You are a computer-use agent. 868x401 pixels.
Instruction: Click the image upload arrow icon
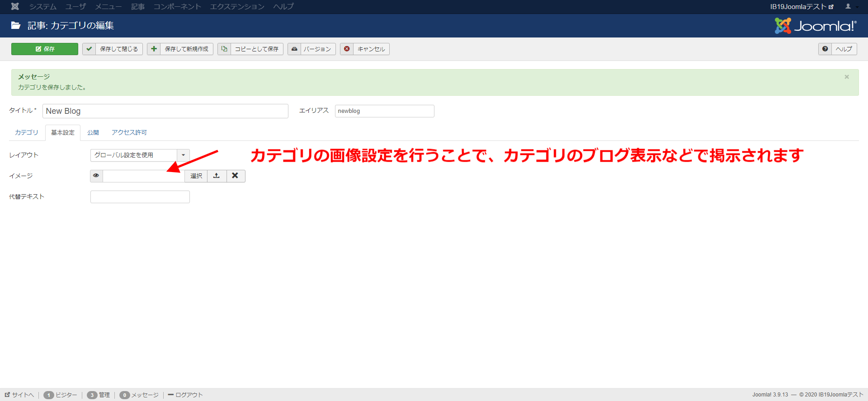point(217,176)
